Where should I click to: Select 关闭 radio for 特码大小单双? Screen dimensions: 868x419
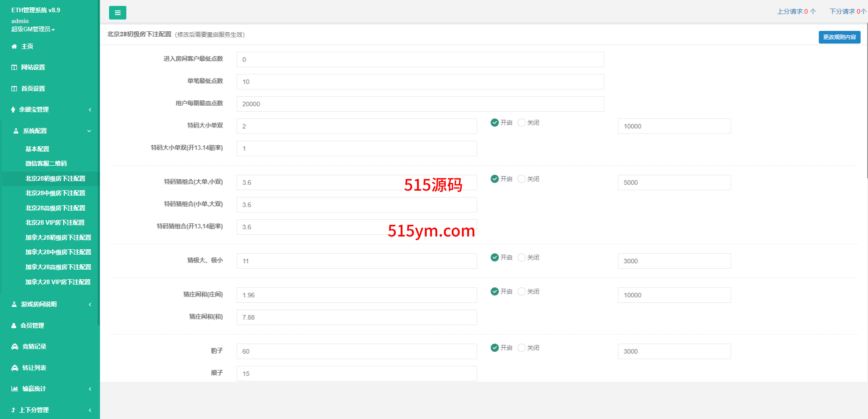click(522, 123)
